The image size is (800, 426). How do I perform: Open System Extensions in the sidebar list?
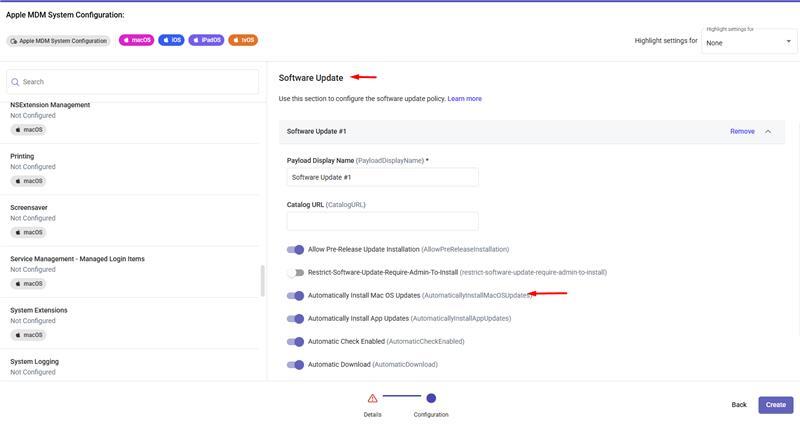(x=39, y=310)
